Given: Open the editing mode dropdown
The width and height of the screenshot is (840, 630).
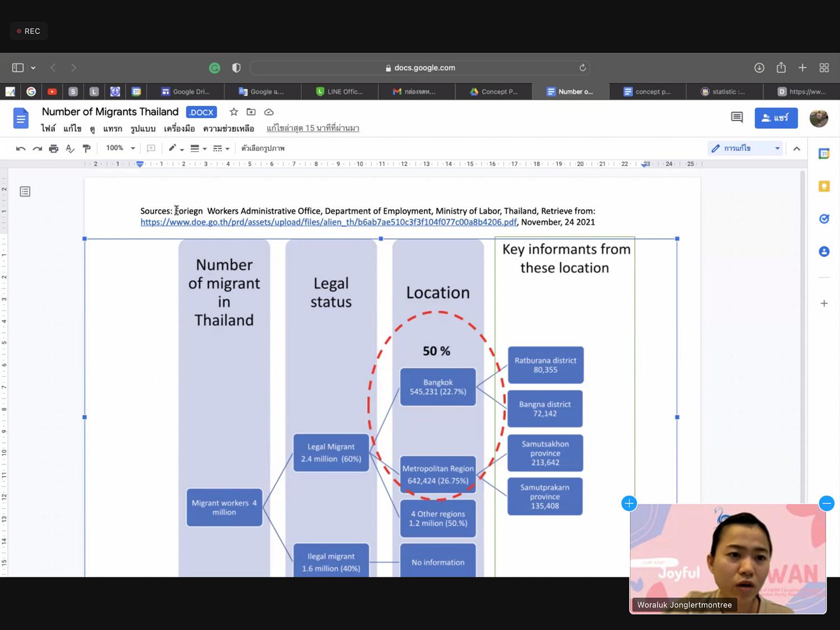Looking at the screenshot, I should pyautogui.click(x=745, y=148).
